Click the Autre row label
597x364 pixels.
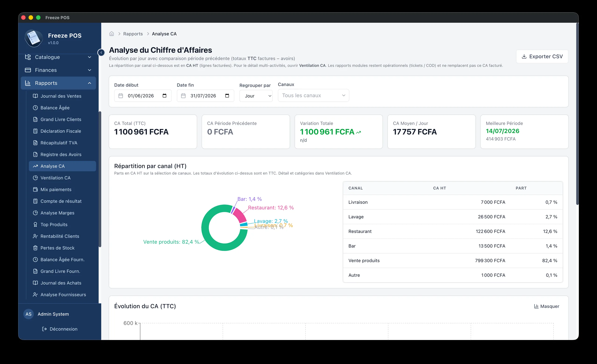(354, 275)
